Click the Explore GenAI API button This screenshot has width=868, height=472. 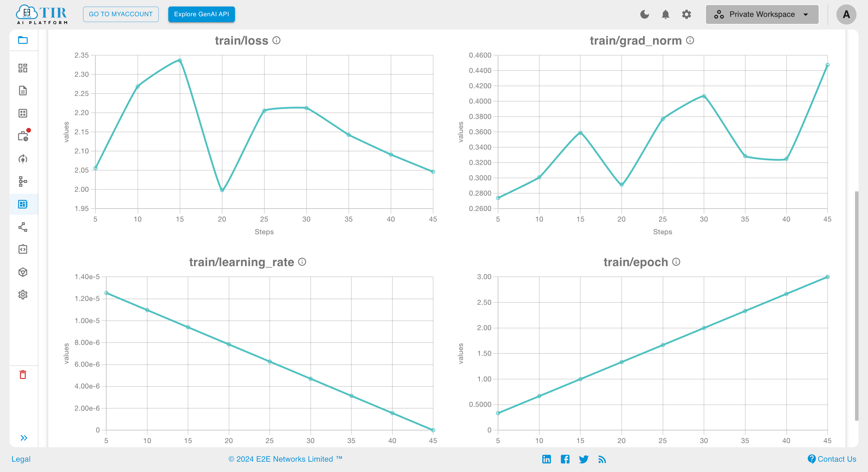point(201,14)
